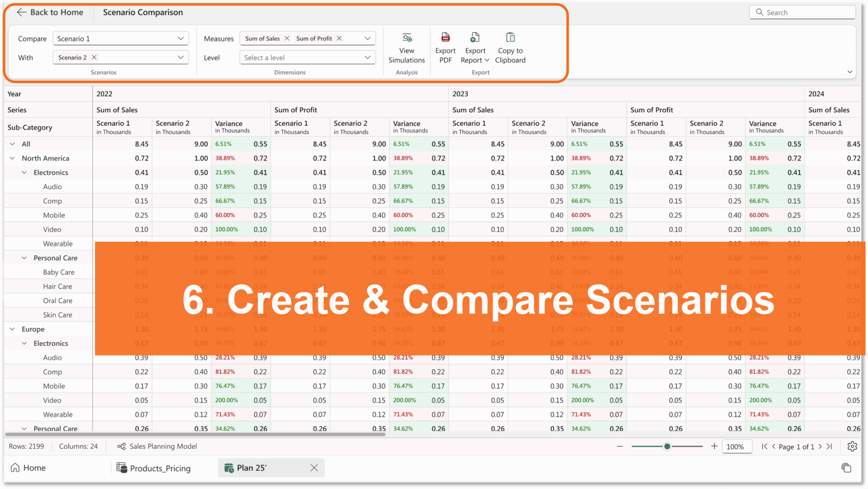Screen dimensions: 868x489
Task: Collapse the North America row group
Action: coord(12,158)
